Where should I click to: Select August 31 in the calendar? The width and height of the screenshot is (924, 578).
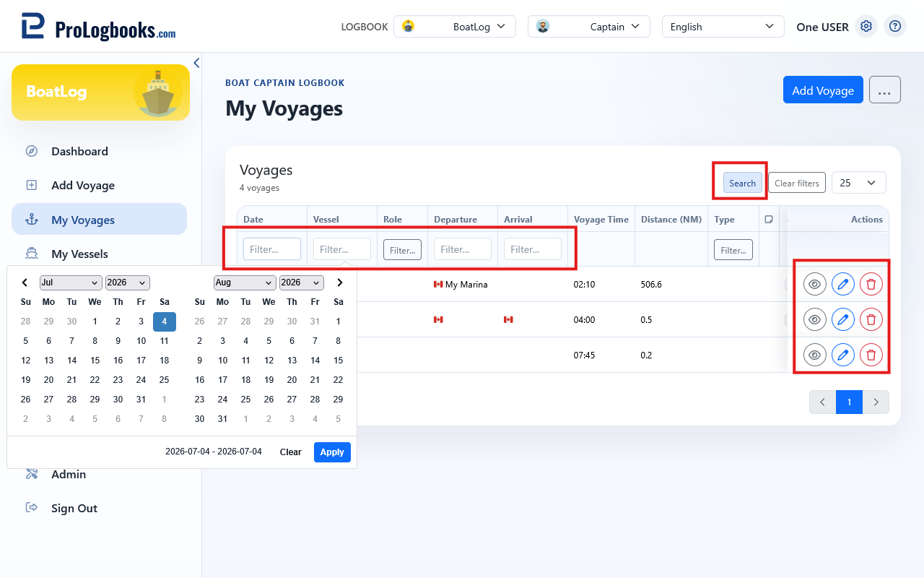tap(223, 418)
